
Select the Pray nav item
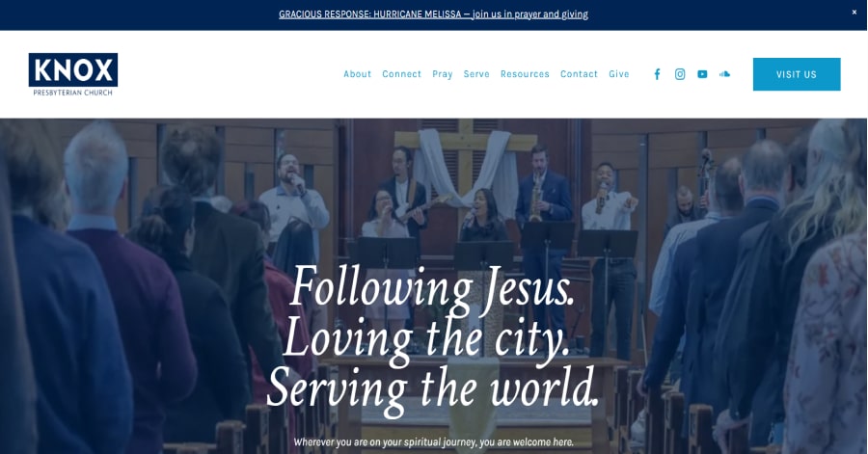pos(443,74)
